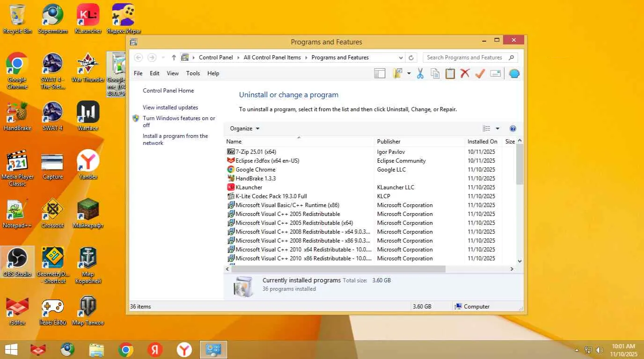Sort programs by the Publisher column header
The image size is (644, 359).
pyautogui.click(x=419, y=141)
